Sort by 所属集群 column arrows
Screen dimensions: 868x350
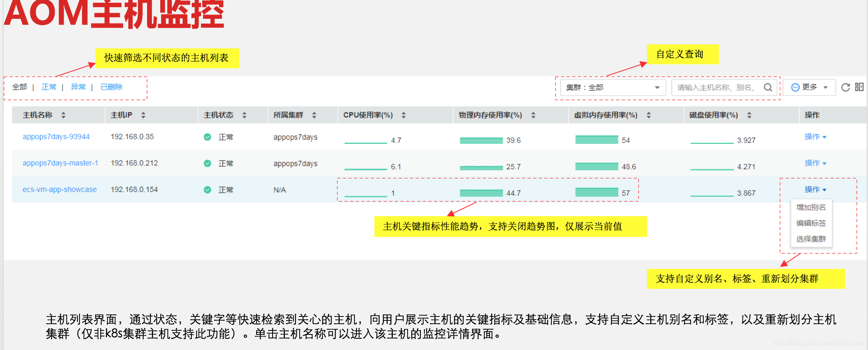pyautogui.click(x=314, y=115)
